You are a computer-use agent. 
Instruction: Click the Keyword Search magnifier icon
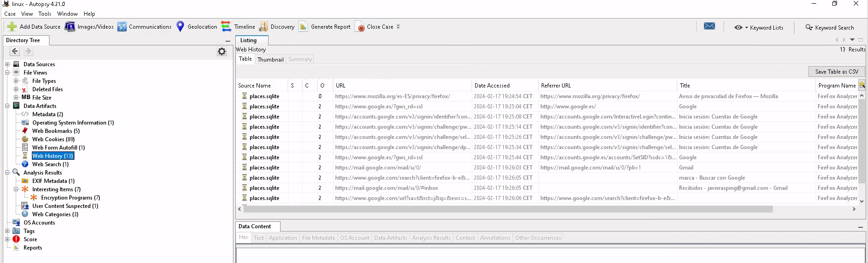(x=809, y=27)
